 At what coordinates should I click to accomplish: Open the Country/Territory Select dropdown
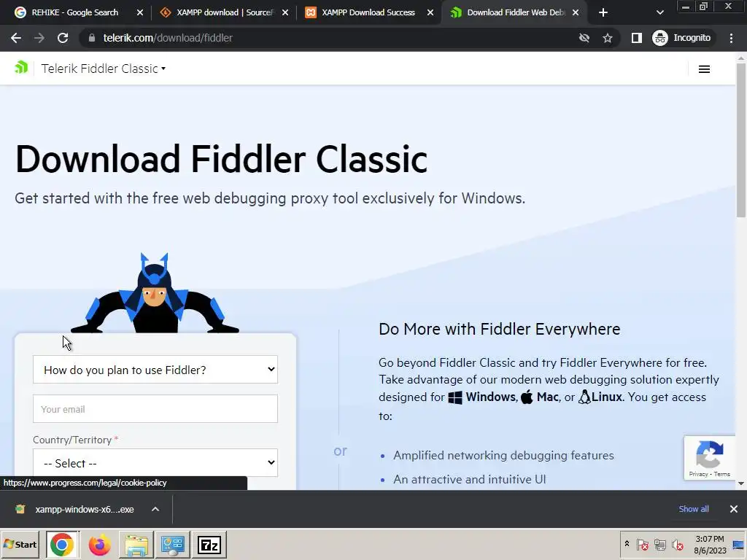(x=155, y=463)
